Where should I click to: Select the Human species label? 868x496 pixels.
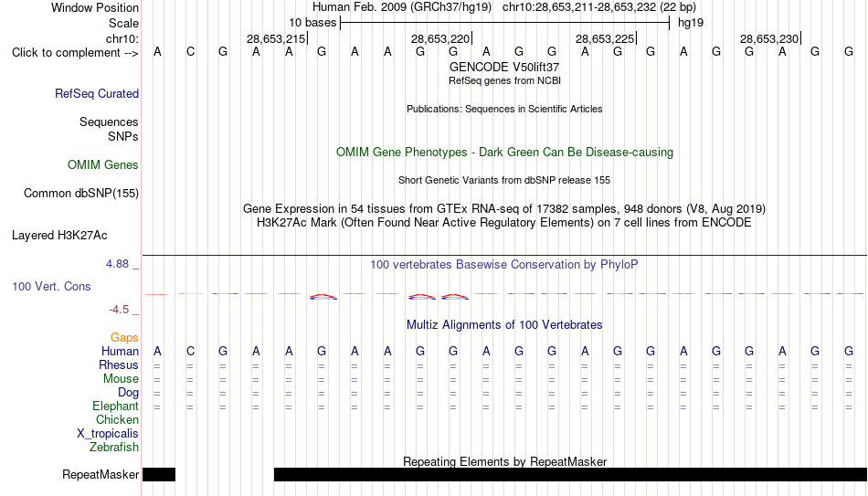tap(120, 352)
